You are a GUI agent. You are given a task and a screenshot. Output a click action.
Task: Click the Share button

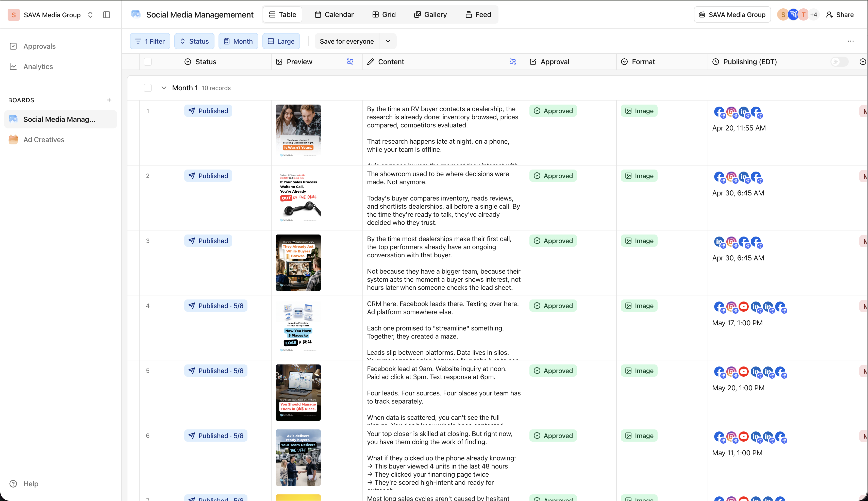(840, 15)
